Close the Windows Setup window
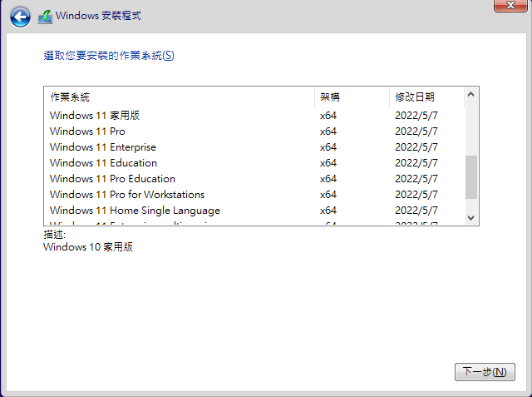 point(510,6)
